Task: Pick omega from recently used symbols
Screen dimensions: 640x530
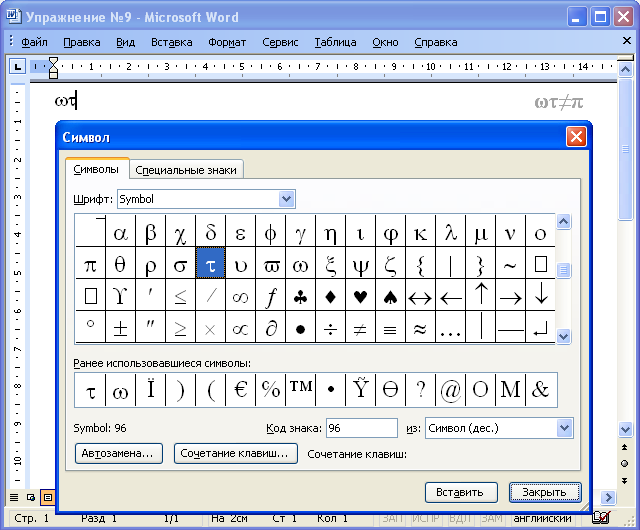Action: [x=120, y=390]
